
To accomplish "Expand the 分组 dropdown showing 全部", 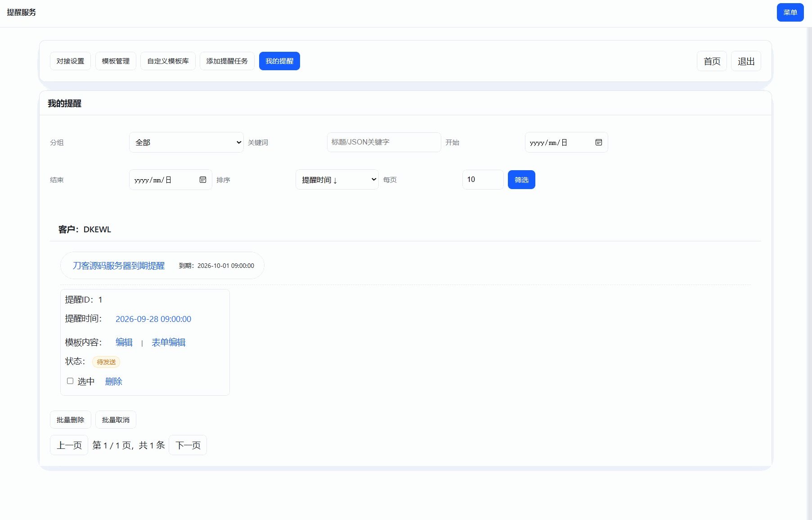I will (x=186, y=142).
